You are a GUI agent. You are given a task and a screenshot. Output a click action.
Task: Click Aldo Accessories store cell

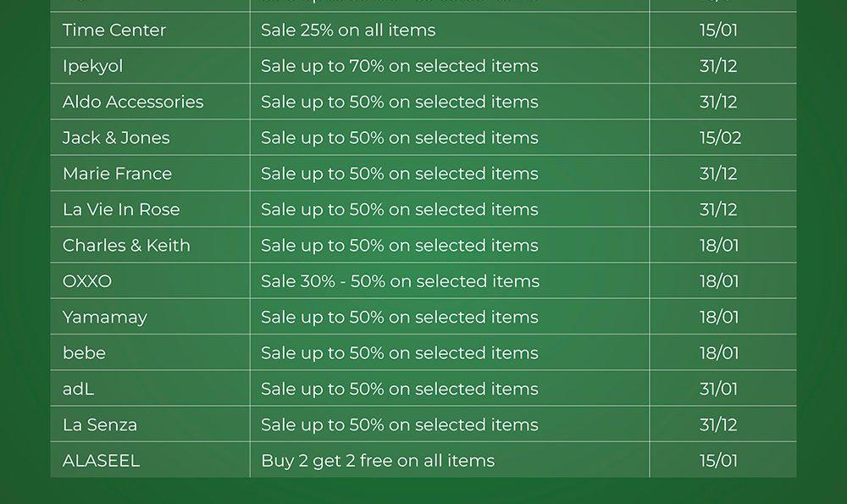(133, 102)
